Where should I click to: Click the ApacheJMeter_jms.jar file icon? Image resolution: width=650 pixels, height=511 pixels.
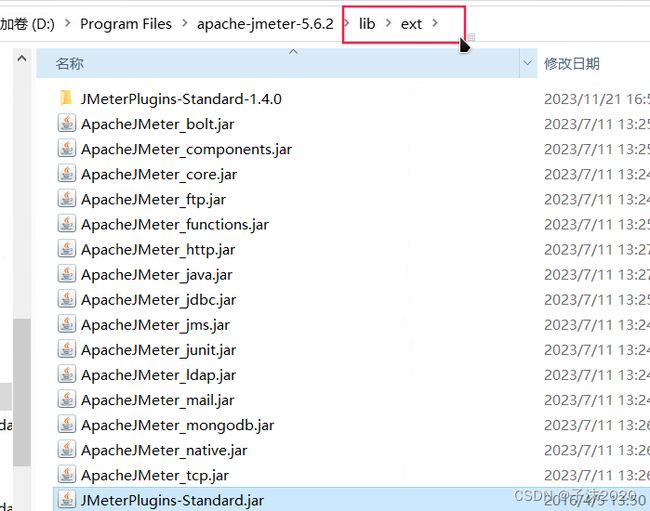[66, 324]
